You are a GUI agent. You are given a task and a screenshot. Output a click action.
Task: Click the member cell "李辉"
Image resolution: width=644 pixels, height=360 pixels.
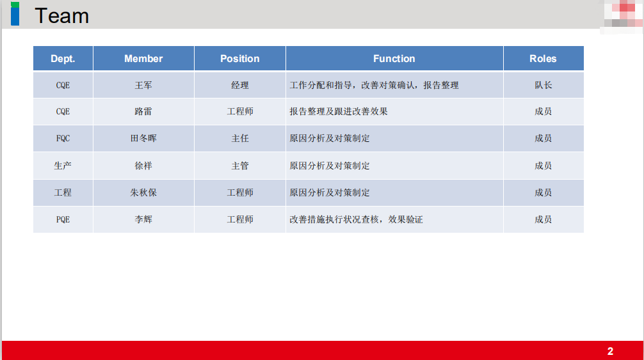click(143, 220)
